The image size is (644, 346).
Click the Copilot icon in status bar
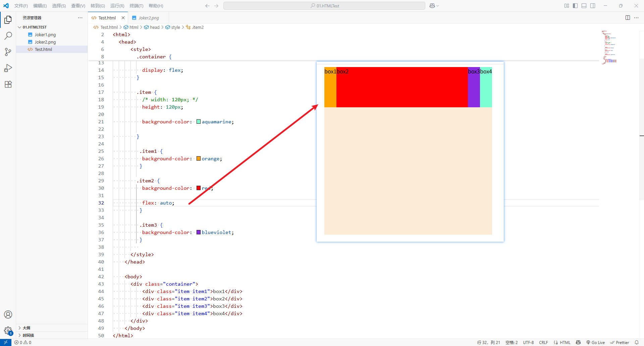point(578,342)
